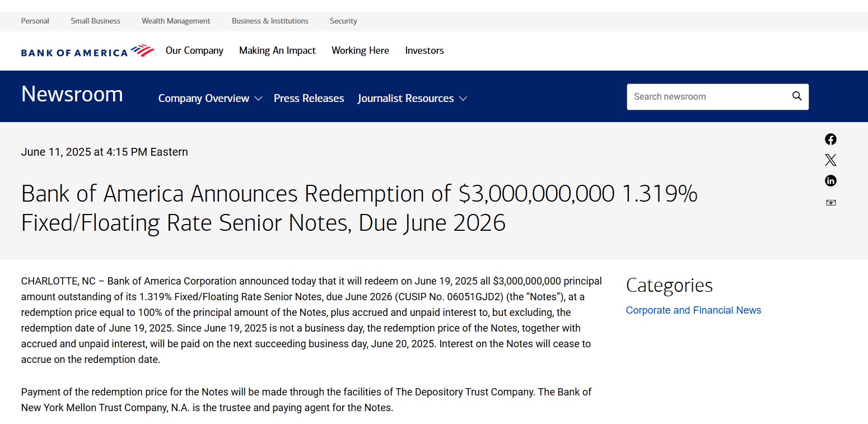Click the Newsroom heading link
The width and height of the screenshot is (868, 424).
[x=72, y=94]
